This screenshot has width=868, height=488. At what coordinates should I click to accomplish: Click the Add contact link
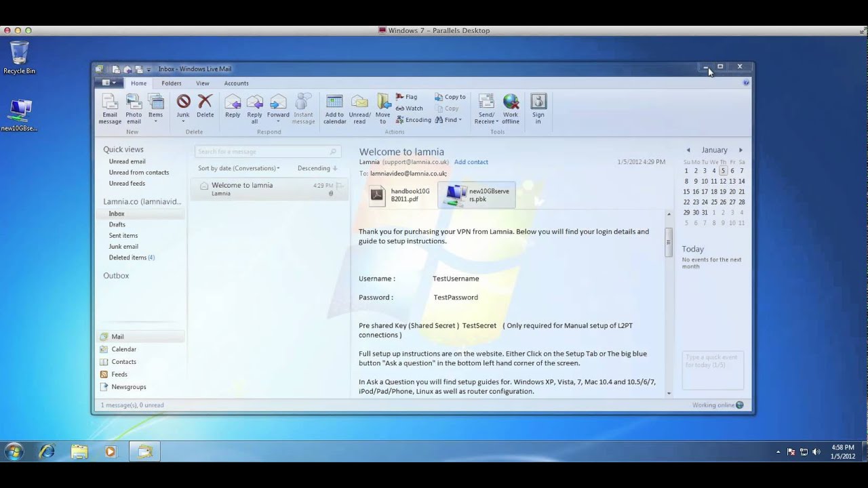(x=471, y=162)
